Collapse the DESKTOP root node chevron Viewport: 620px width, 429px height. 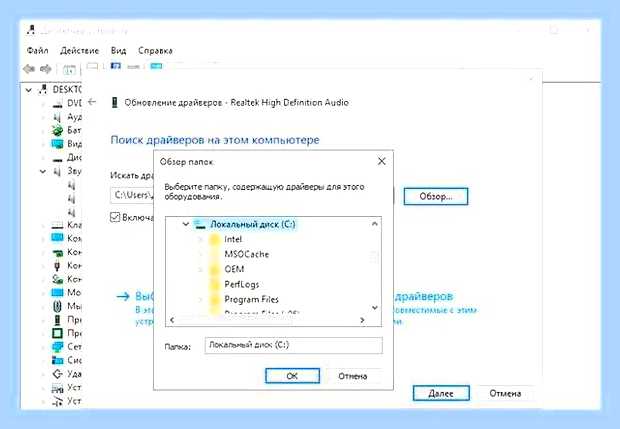(29, 90)
